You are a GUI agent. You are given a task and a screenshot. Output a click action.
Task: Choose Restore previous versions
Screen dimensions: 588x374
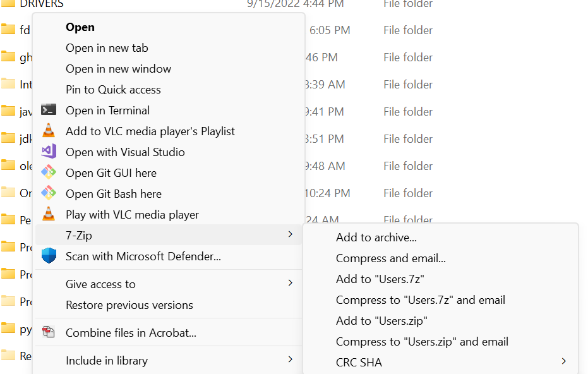click(129, 305)
